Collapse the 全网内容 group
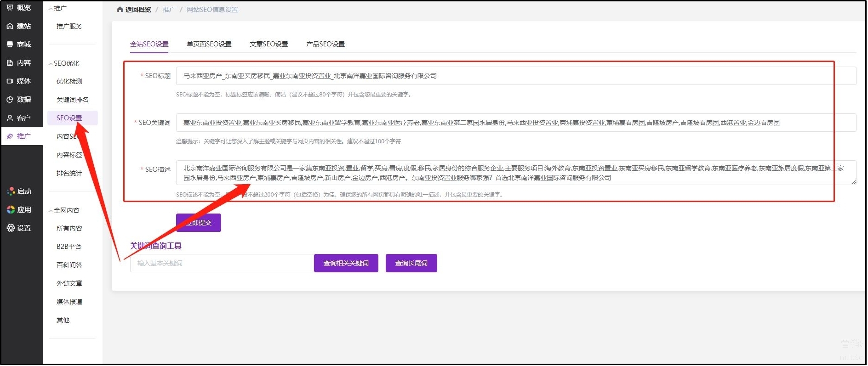Image resolution: width=868 pixels, height=366 pixels. [x=51, y=211]
